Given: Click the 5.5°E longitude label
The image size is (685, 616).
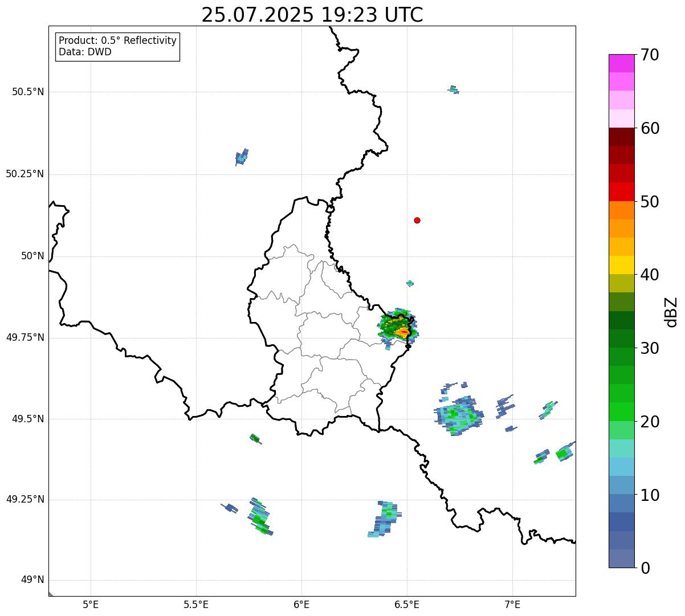Looking at the screenshot, I should (x=196, y=604).
